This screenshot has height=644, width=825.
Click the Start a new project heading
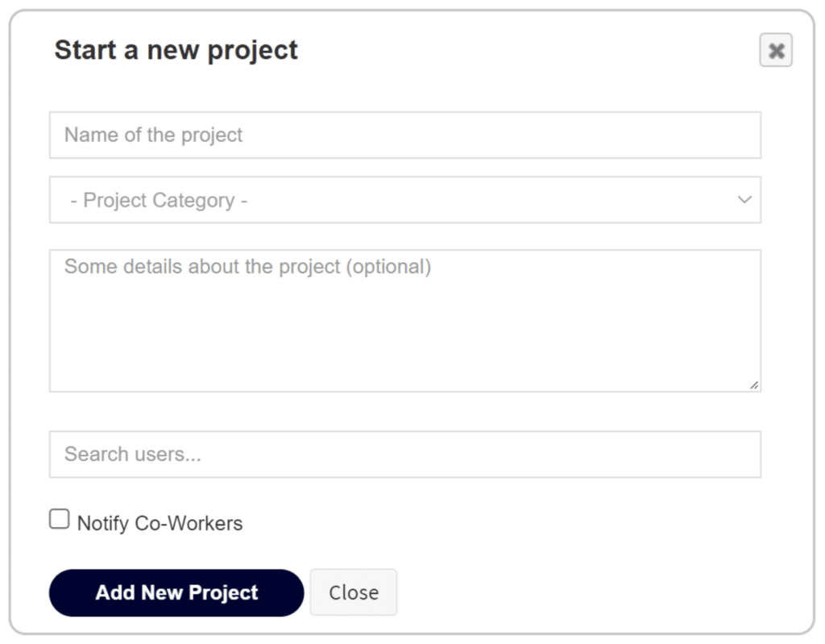click(x=176, y=50)
